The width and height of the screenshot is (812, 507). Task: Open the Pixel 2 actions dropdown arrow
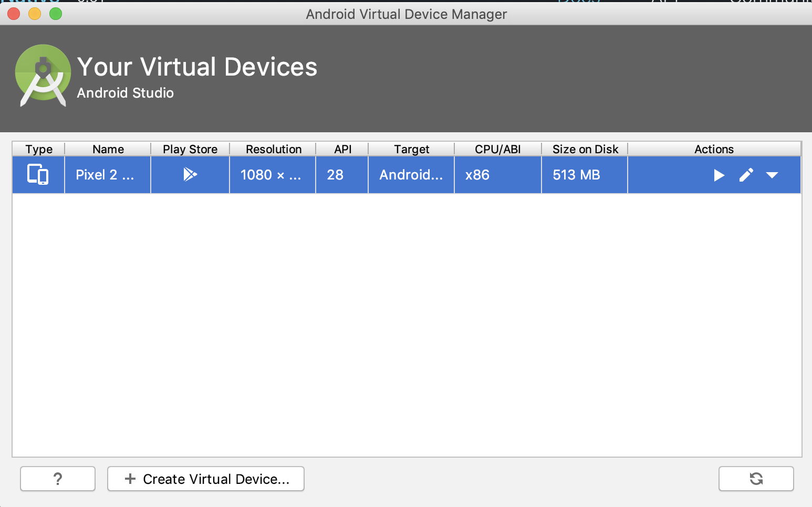tap(772, 175)
